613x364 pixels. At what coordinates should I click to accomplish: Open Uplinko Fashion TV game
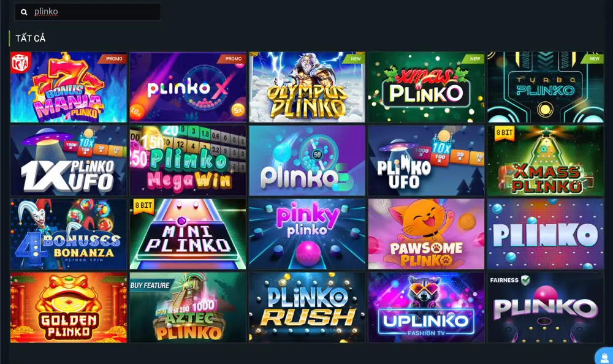click(x=426, y=308)
